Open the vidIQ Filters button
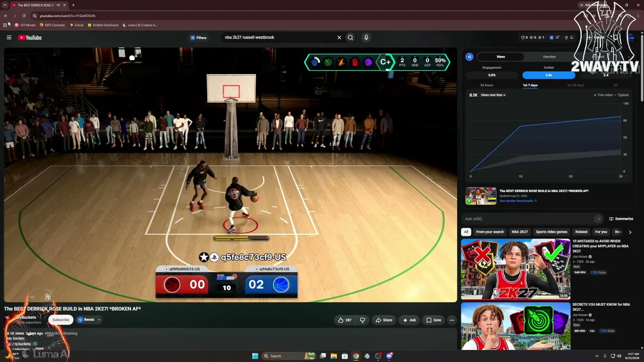Viewport: 644px width, 362px height. coord(198,38)
